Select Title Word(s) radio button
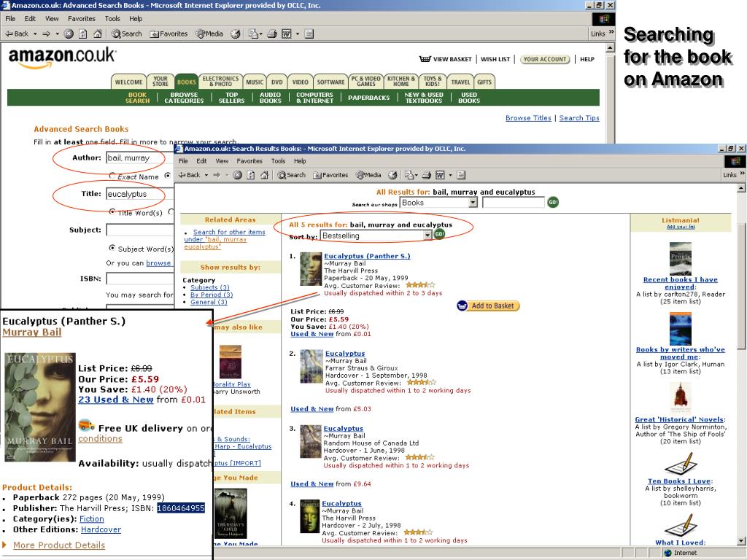The image size is (747, 560). (x=112, y=211)
